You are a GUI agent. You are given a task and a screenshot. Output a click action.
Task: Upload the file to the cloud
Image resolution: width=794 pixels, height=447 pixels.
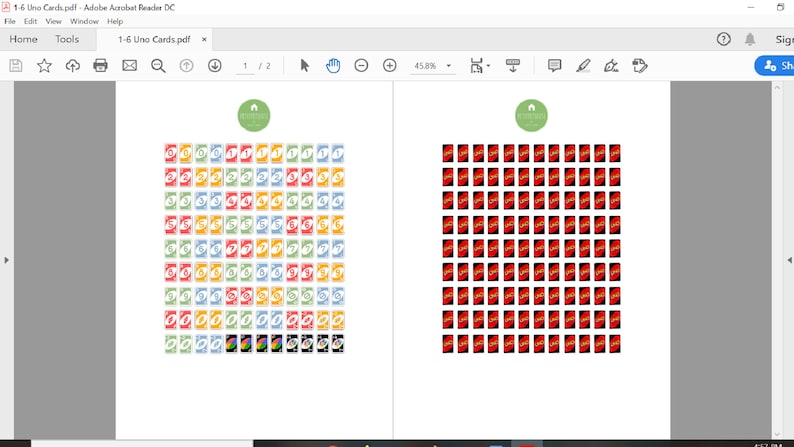[72, 65]
